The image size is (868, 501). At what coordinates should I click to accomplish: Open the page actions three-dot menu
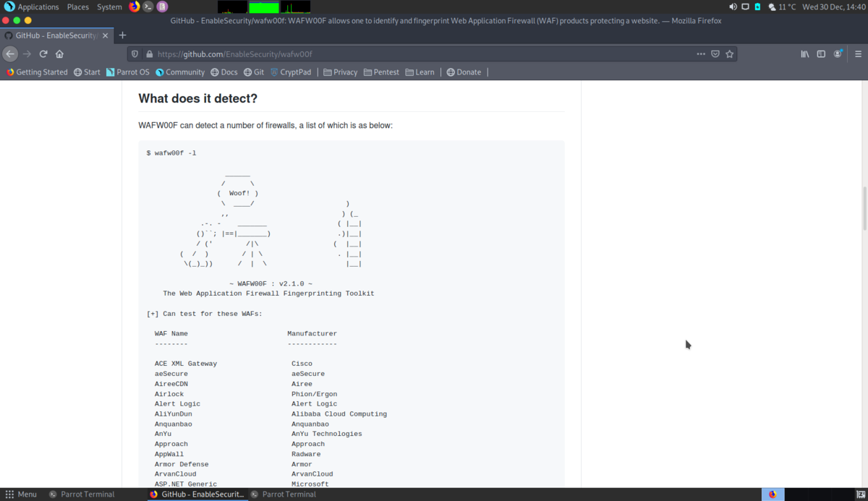[x=700, y=53]
